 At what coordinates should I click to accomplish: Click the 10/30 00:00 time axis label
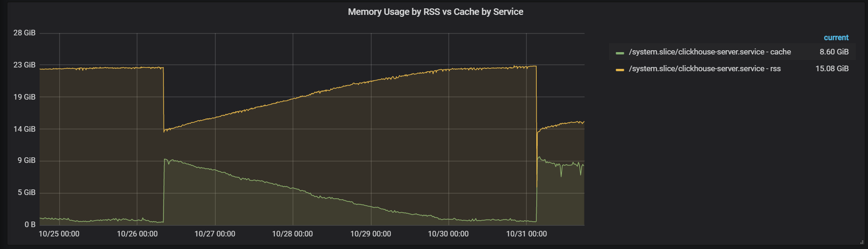(x=448, y=234)
